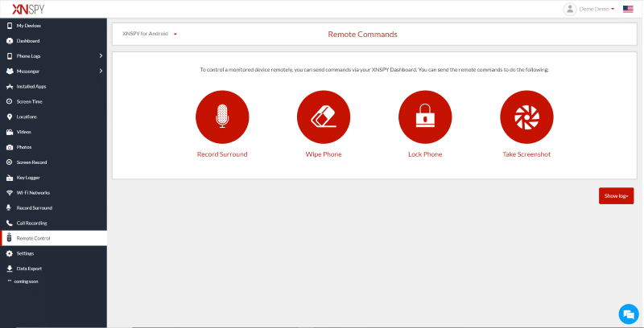Click the sidebar Record Surround mic icon

pyautogui.click(x=9, y=208)
